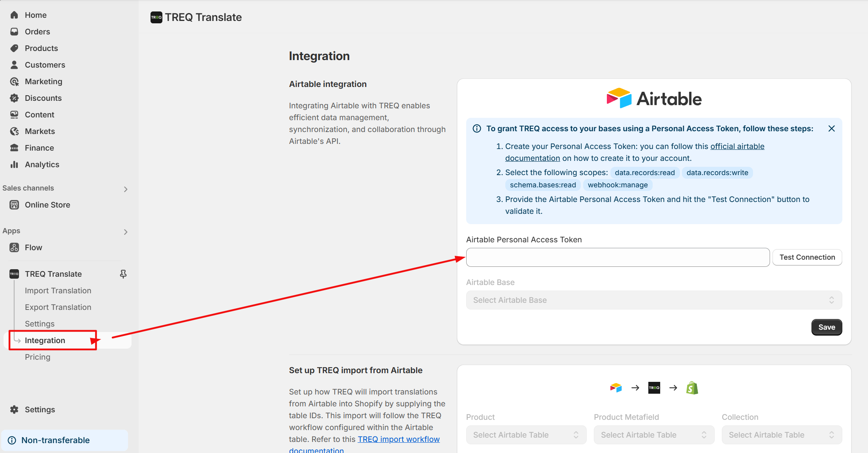Select TREQ Translate in the sidebar
The height and width of the screenshot is (453, 868).
tap(53, 274)
